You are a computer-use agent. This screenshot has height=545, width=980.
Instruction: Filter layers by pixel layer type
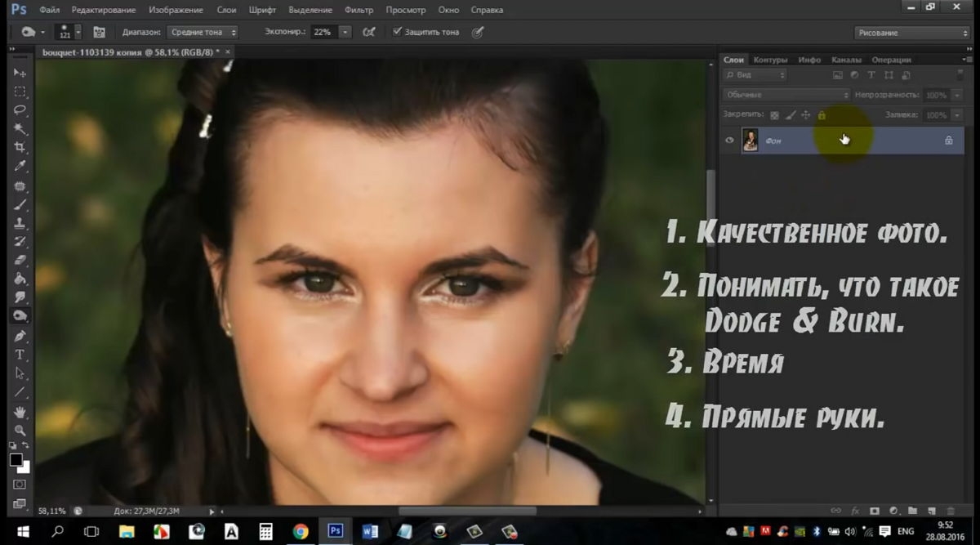(837, 75)
